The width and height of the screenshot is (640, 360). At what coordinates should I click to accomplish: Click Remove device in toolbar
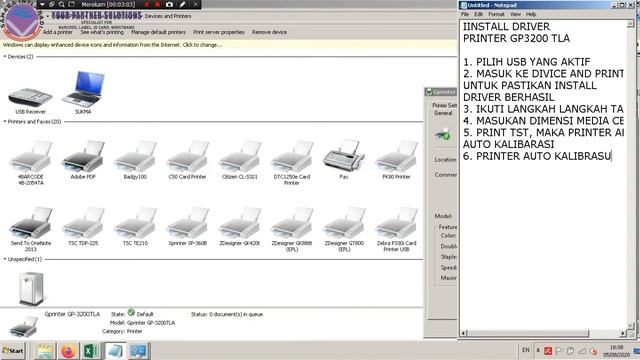(269, 32)
